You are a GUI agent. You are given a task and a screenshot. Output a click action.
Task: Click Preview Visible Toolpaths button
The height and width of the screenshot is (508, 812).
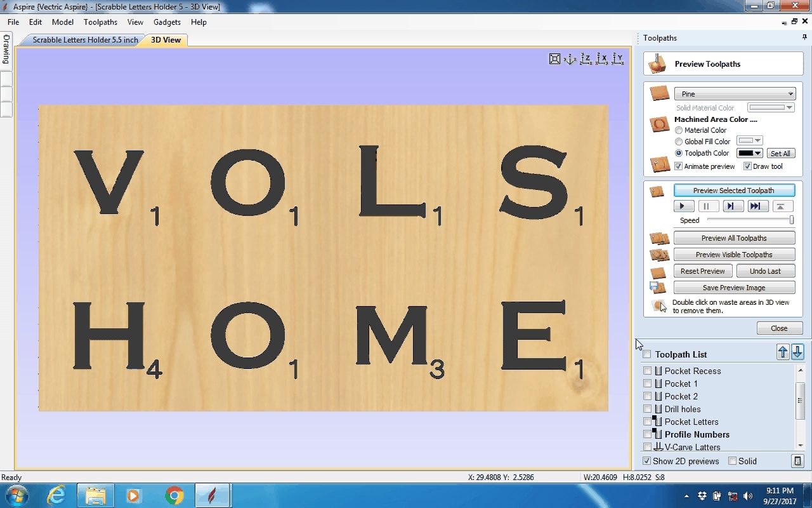[734, 255]
